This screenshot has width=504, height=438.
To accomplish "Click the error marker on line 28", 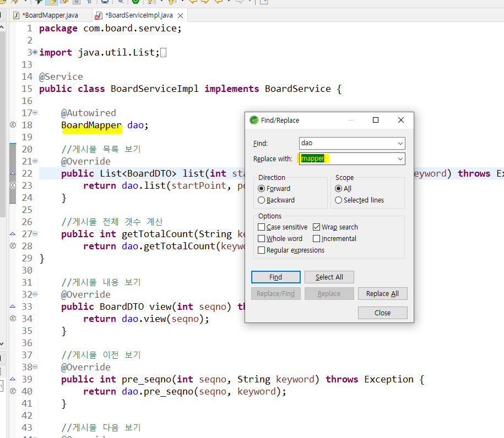I will 13,245.
